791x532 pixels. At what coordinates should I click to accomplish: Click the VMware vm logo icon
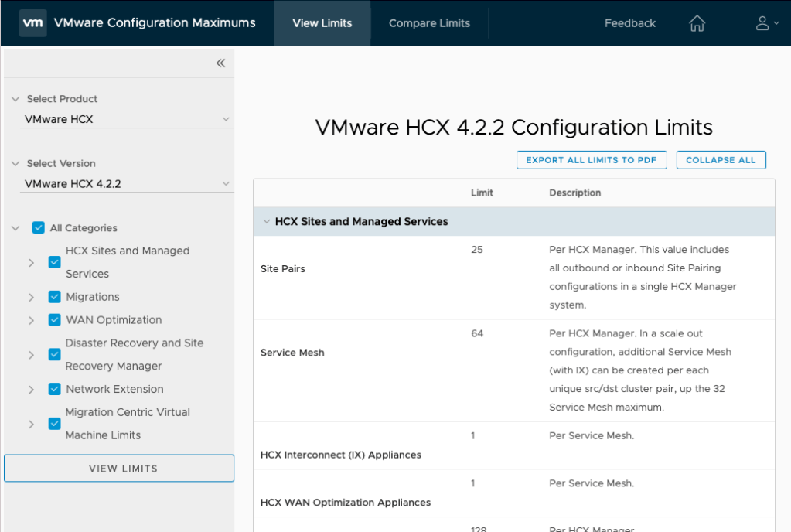[x=32, y=23]
